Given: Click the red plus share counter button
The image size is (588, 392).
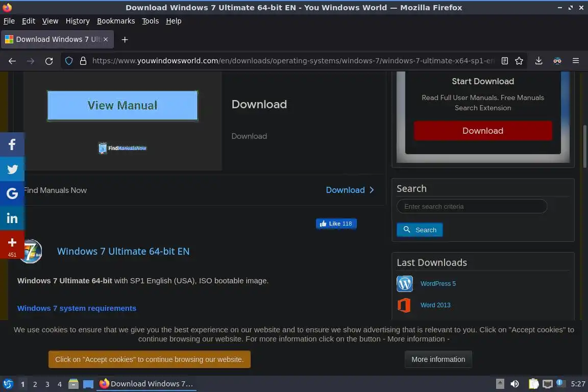Looking at the screenshot, I should coord(12,245).
